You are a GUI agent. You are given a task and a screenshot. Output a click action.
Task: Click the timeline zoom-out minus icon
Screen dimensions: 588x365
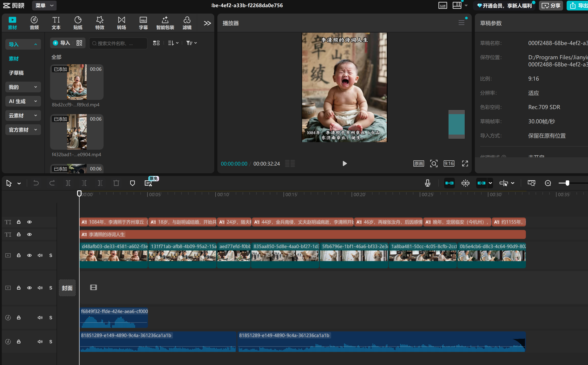(x=548, y=183)
